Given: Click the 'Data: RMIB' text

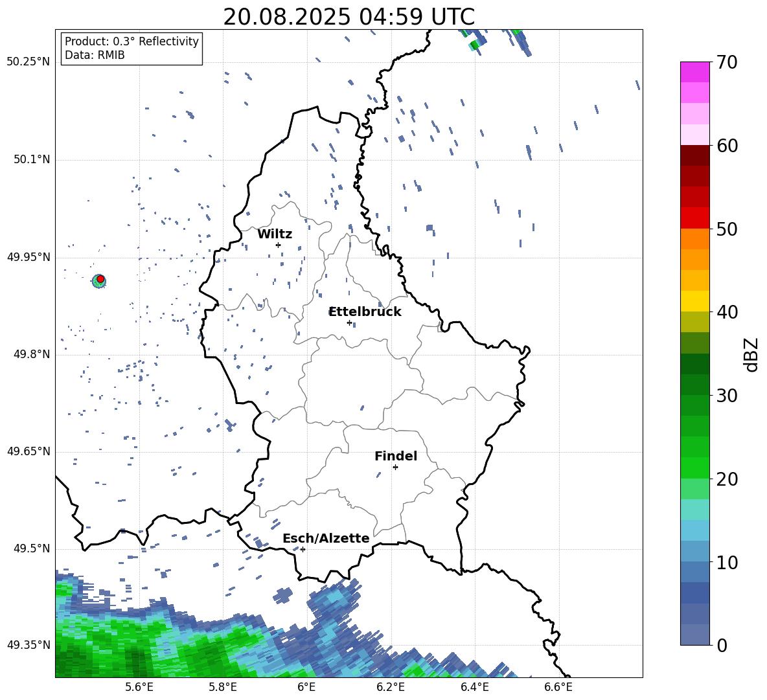Looking at the screenshot, I should 95,55.
